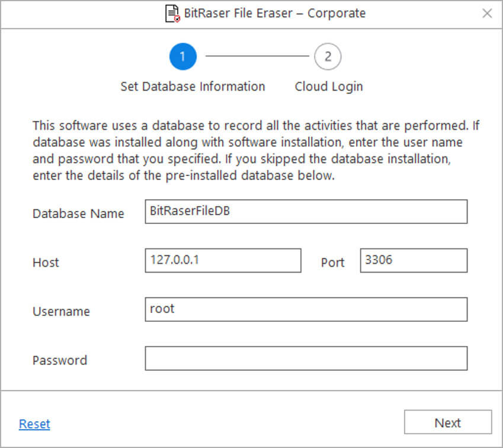Focus the Port input field
Screen dimensions: 503x448
(x=414, y=260)
